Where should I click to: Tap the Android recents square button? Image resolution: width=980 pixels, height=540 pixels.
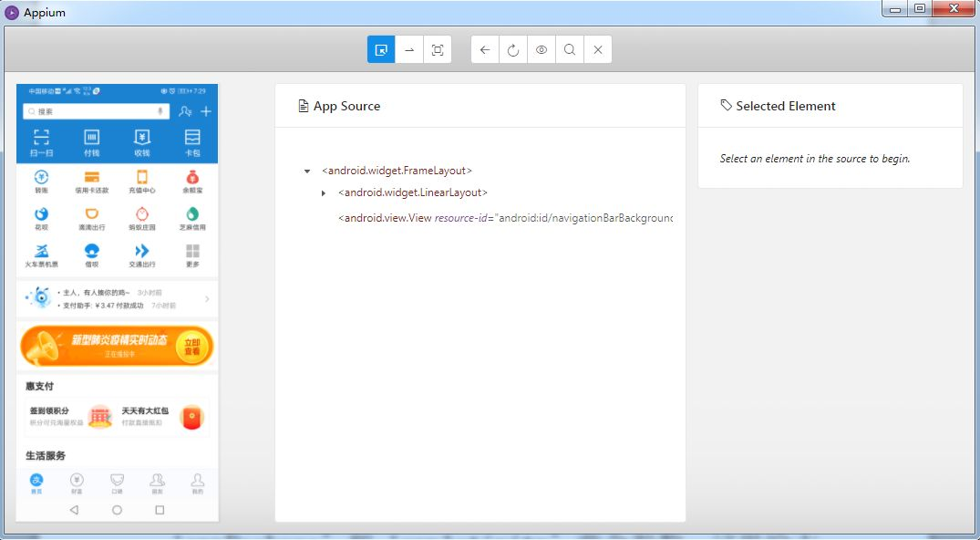point(160,510)
